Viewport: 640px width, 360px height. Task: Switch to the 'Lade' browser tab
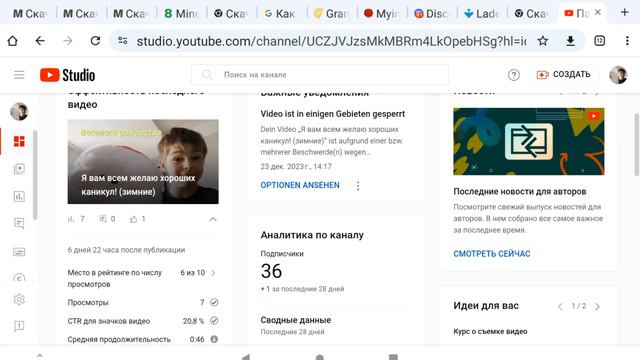[481, 13]
